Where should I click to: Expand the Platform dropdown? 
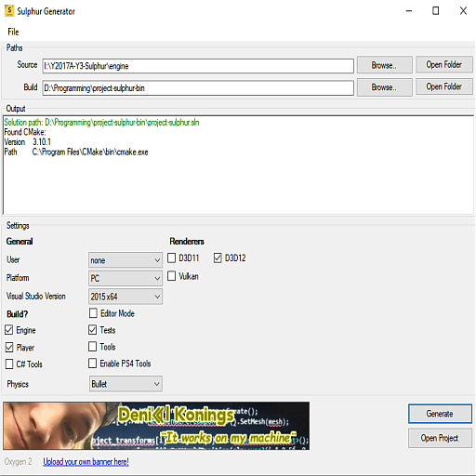point(126,278)
